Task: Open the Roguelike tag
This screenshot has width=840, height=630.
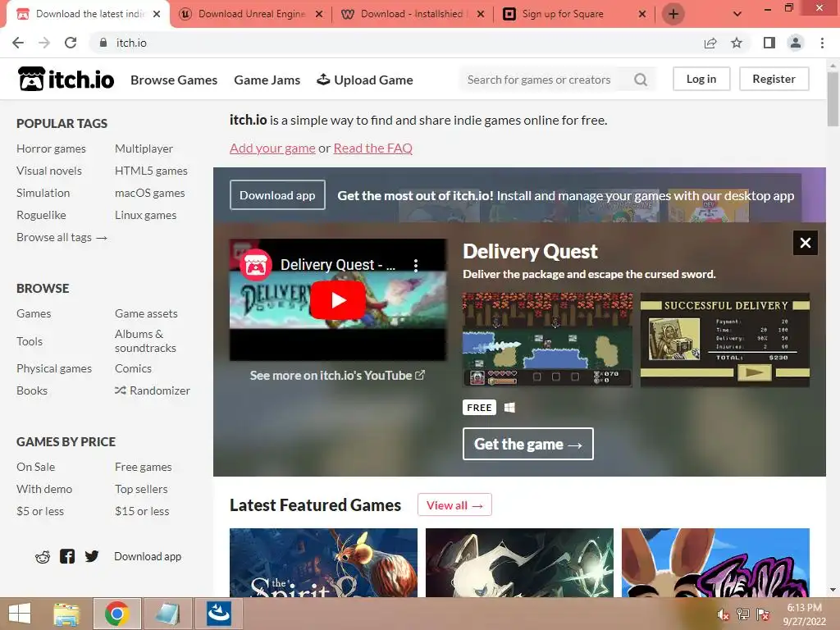Action: tap(41, 215)
